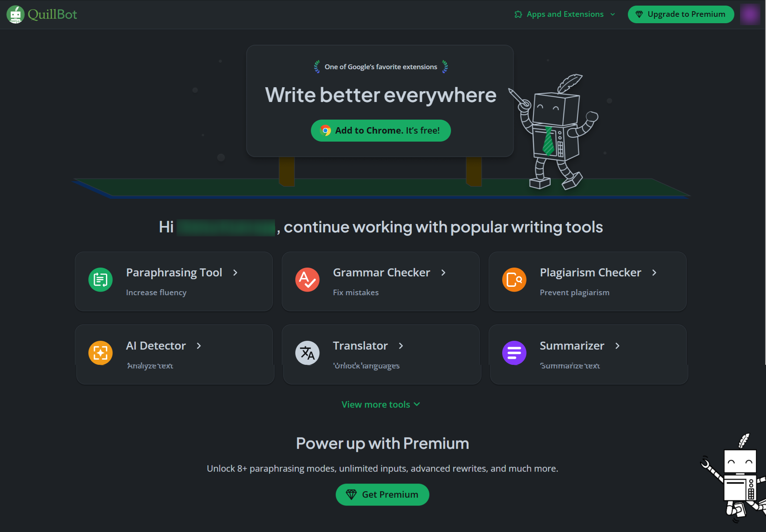This screenshot has width=766, height=532.
Task: Open the Grammar Checker title link
Action: 381,272
